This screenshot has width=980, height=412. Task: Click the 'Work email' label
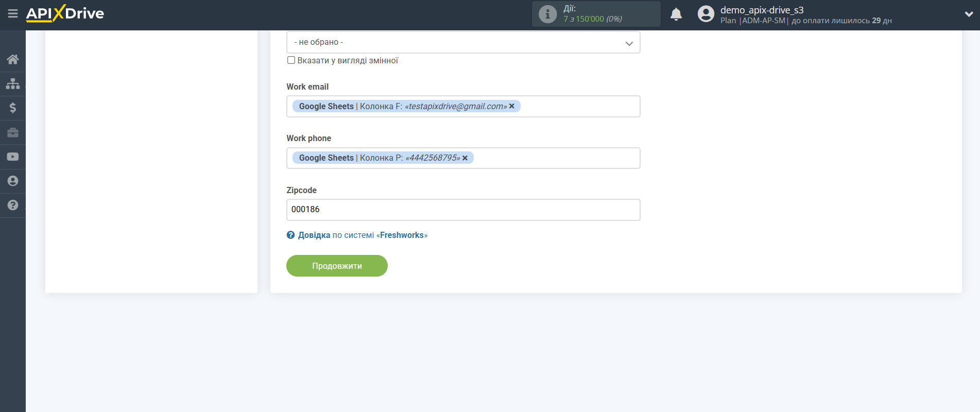point(307,87)
